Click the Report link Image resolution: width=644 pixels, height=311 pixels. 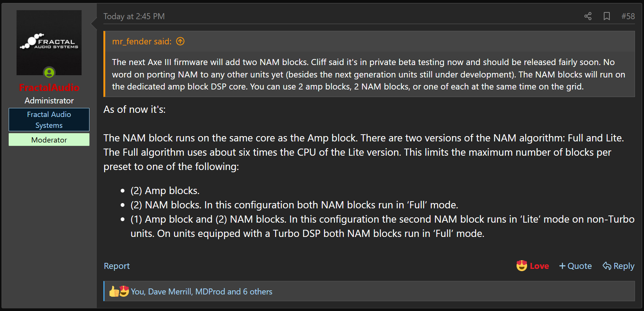pos(117,266)
